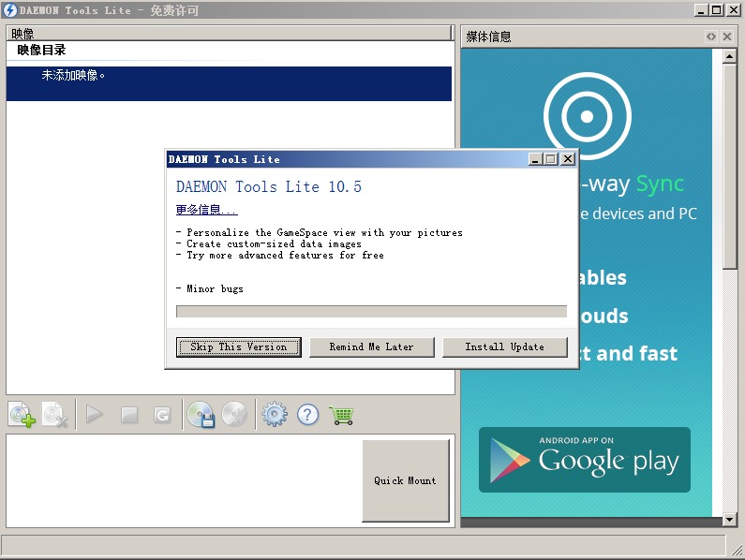Toggle the media info panel expand arrows
The width and height of the screenshot is (745, 560).
(711, 37)
